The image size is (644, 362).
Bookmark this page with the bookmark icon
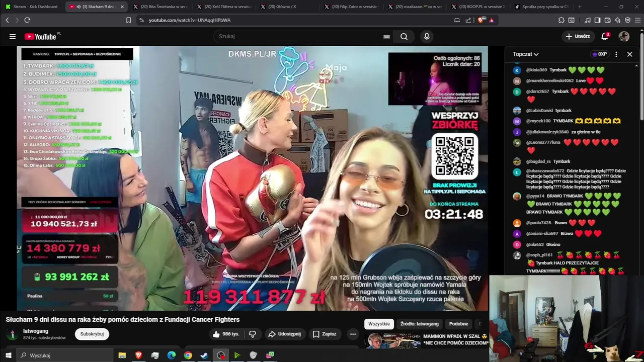[128, 20]
